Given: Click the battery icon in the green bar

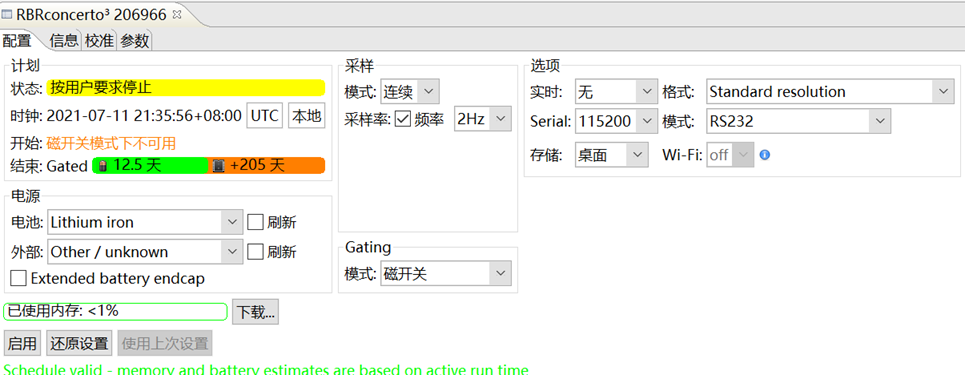Looking at the screenshot, I should click(103, 166).
